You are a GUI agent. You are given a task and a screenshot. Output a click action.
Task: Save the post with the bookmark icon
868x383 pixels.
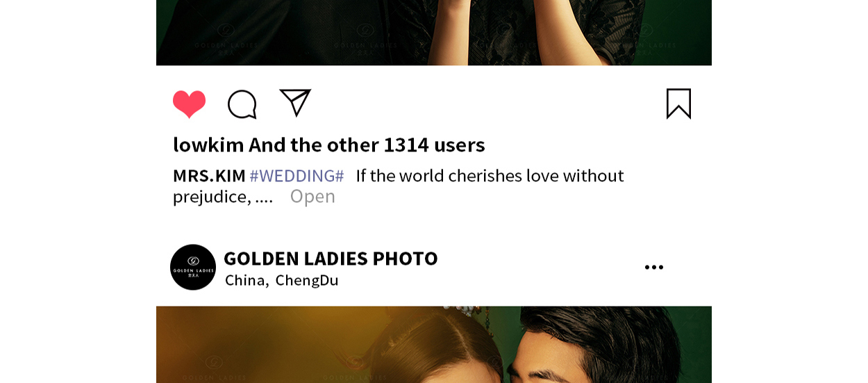point(678,104)
